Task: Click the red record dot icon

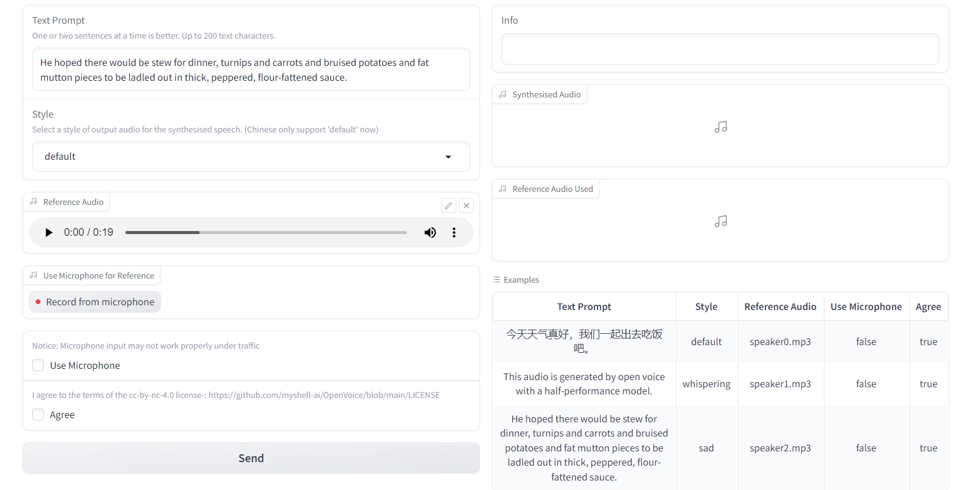Action: (x=38, y=302)
